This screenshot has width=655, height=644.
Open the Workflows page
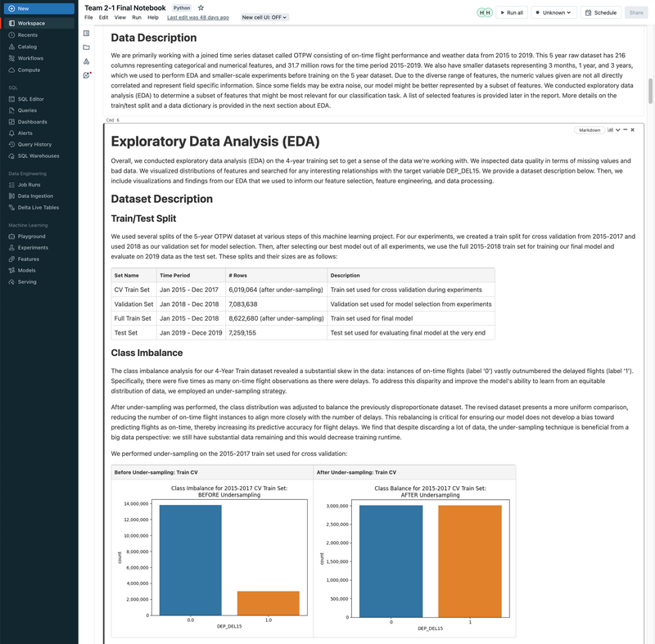pos(30,57)
